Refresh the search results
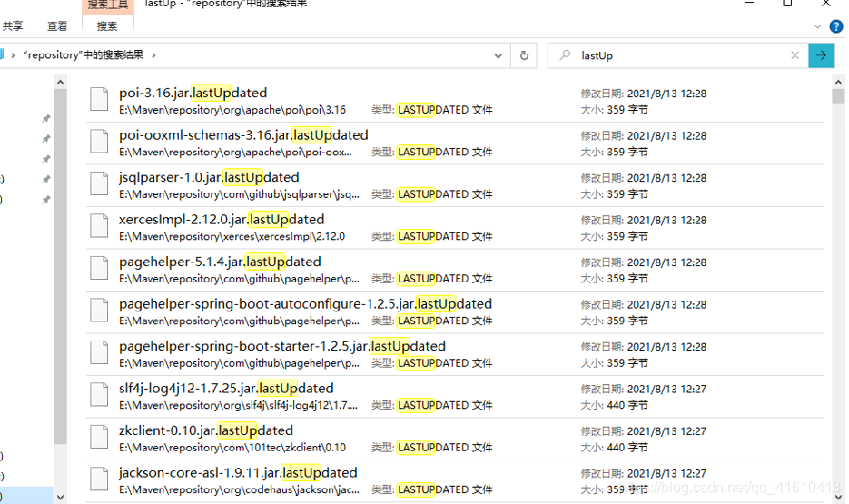This screenshot has height=504, width=849. point(524,55)
